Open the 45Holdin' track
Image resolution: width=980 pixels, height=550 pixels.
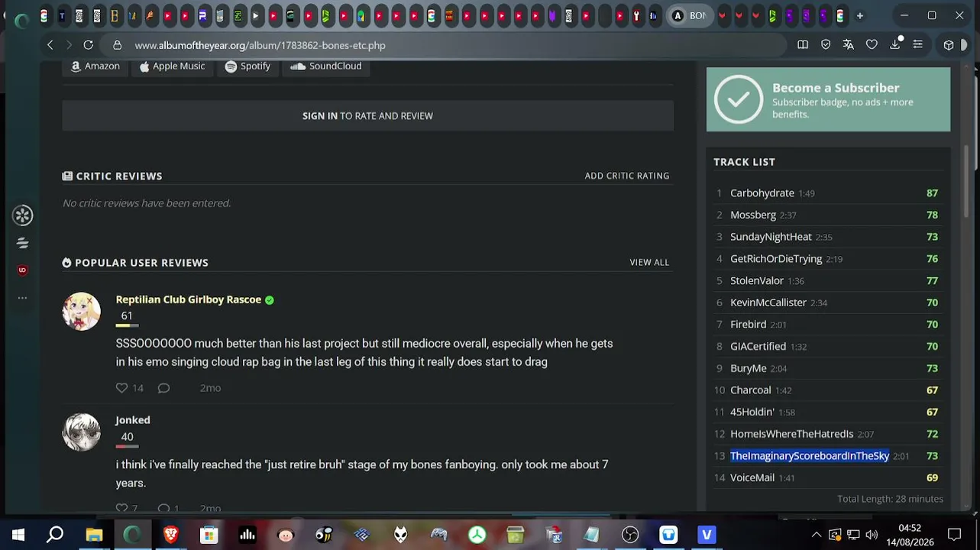pyautogui.click(x=752, y=412)
